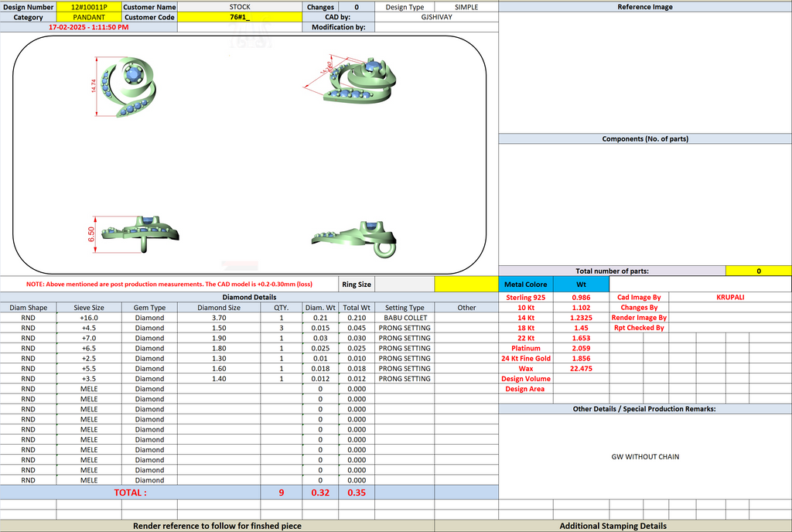Viewport: 792px width, 532px height.
Task: Select the yellow total number of parts value
Action: click(759, 271)
